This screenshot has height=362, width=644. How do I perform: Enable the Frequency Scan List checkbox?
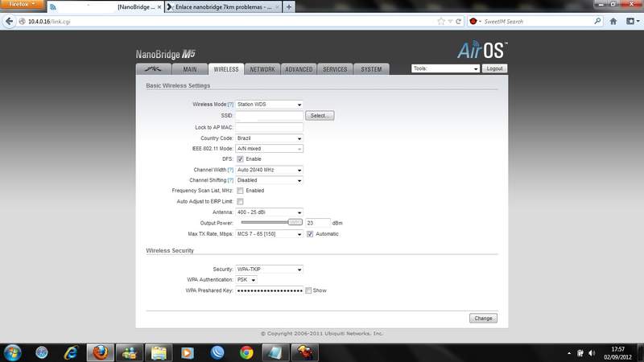tap(240, 191)
